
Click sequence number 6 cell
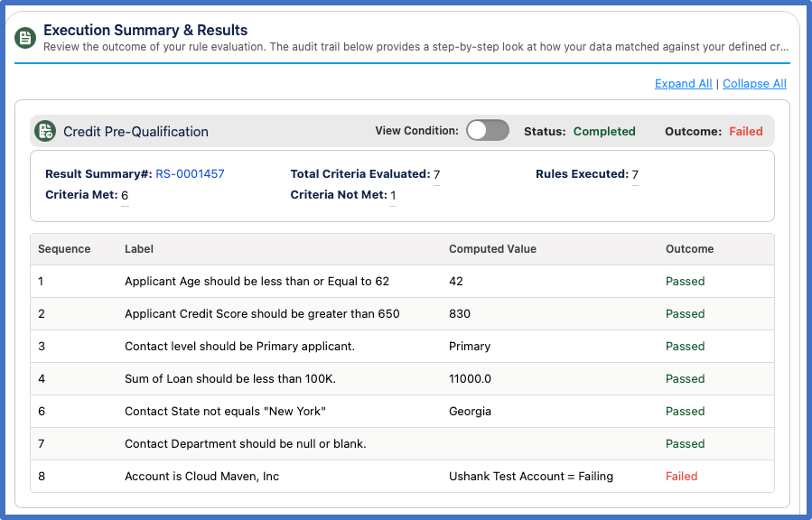pyautogui.click(x=42, y=412)
